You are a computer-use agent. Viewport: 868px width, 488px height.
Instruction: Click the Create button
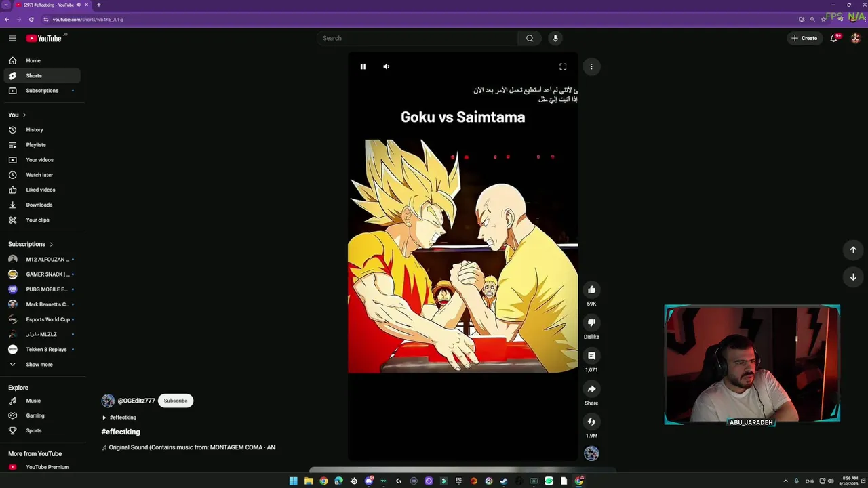(804, 38)
